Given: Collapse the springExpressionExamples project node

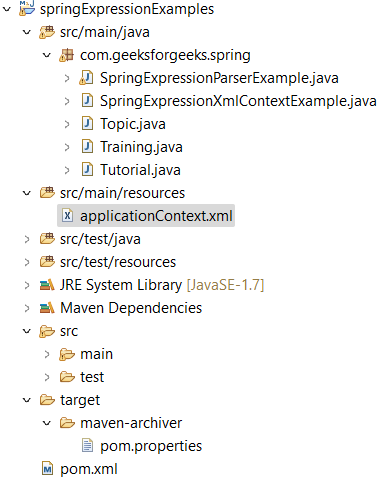Looking at the screenshot, I should pos(7,9).
